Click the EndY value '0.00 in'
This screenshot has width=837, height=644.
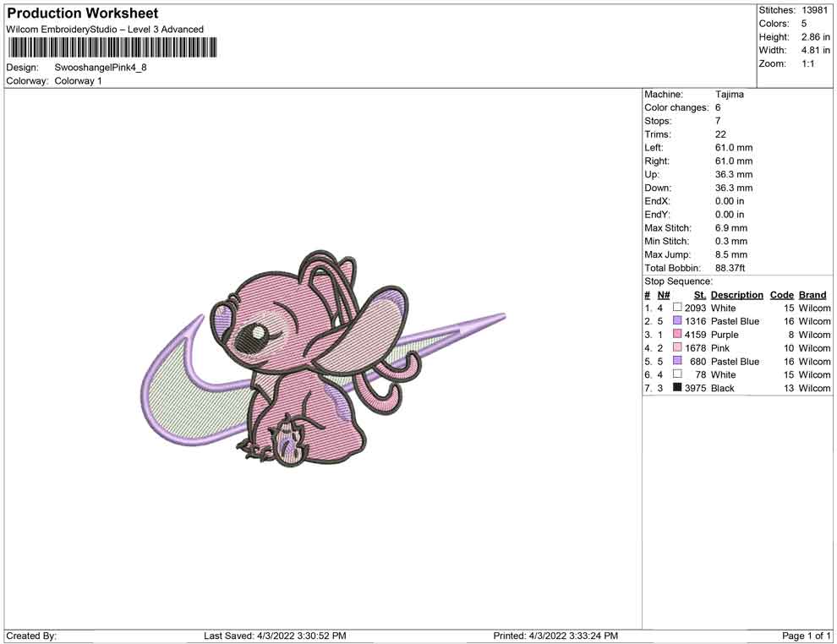click(730, 215)
